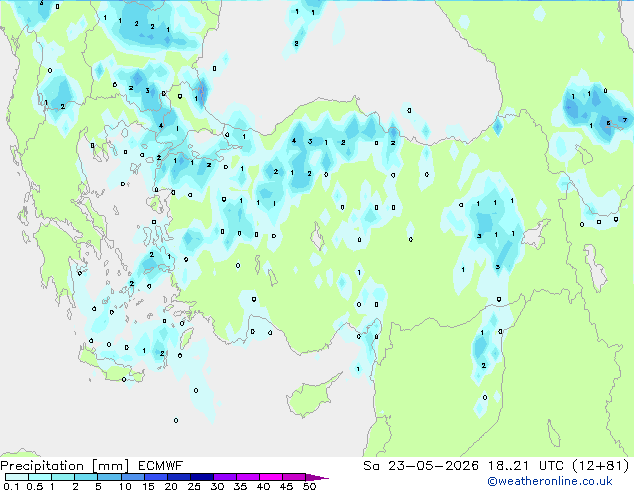
Task: Select the Sa 23-05-2026 date text
Action: pyautogui.click(x=421, y=466)
